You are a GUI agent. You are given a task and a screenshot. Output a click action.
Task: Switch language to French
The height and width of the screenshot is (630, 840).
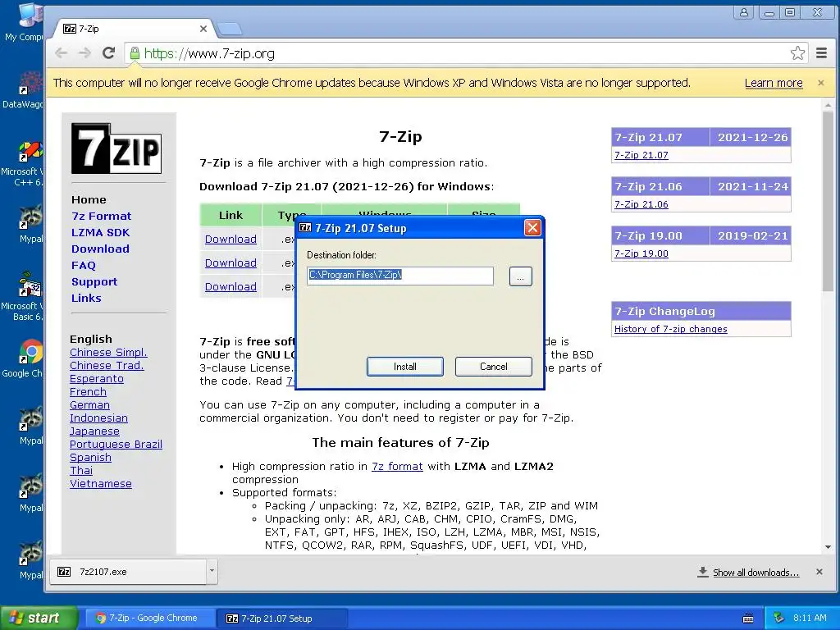tap(88, 391)
